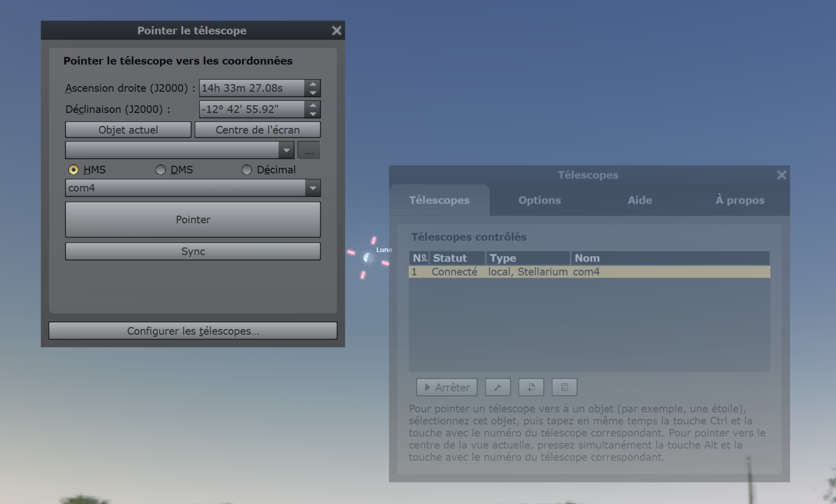Click the Objet actuel button
836x504 pixels.
(x=128, y=130)
